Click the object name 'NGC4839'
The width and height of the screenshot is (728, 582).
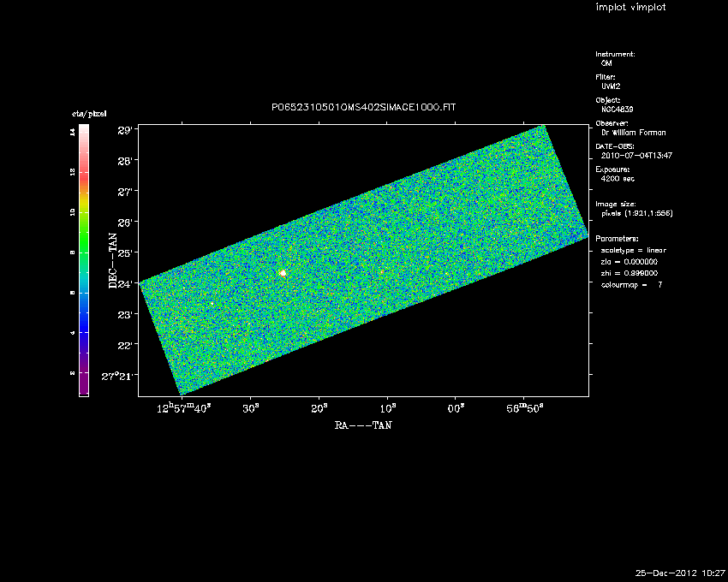point(617,110)
